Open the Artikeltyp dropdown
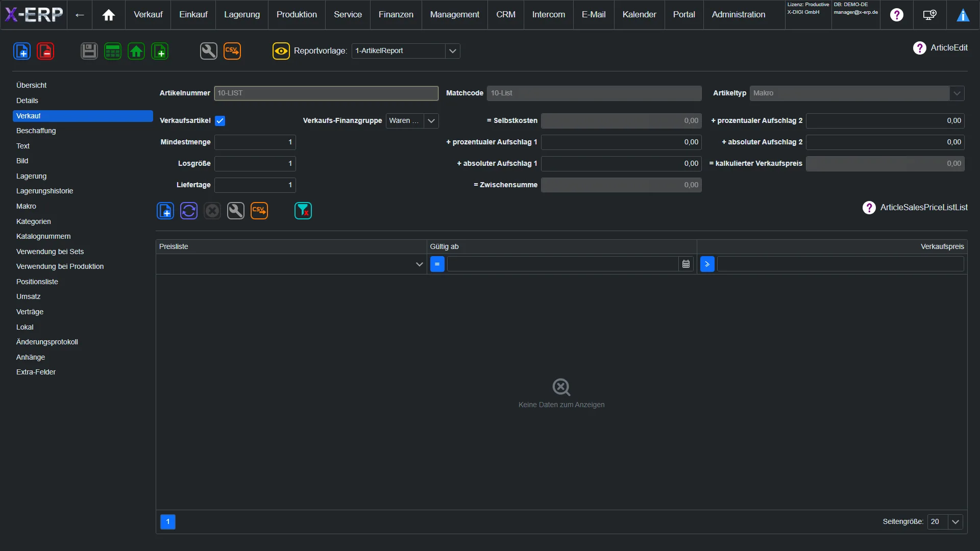Image resolution: width=980 pixels, height=551 pixels. coord(957,93)
